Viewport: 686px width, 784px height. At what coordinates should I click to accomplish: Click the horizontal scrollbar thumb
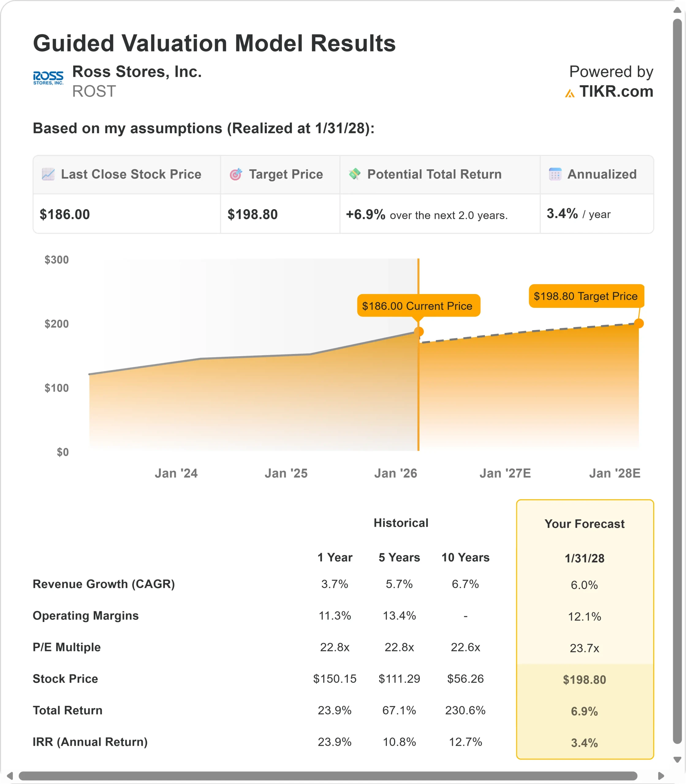tap(328, 776)
